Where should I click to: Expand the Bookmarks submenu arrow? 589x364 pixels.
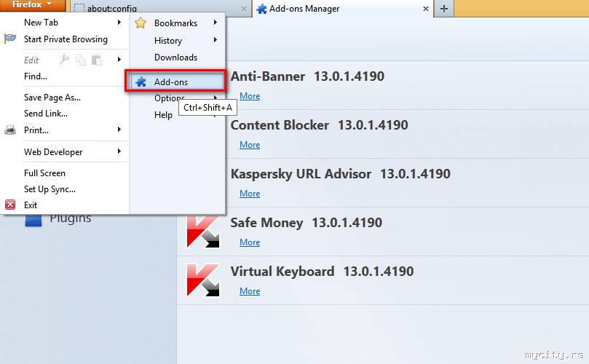pyautogui.click(x=216, y=23)
